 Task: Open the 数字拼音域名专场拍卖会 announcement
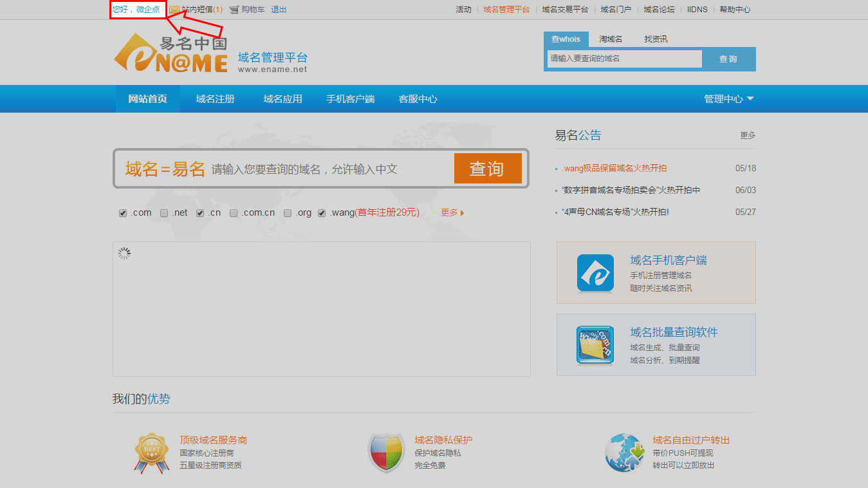631,191
